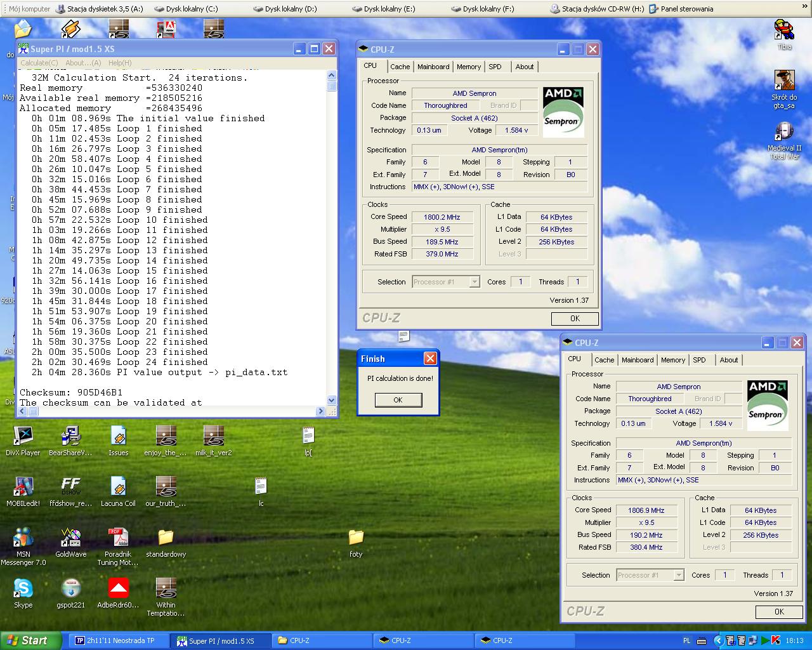This screenshot has width=812, height=650.
Task: Click the Super PI vertical scrollbar down arrow
Action: [x=331, y=400]
